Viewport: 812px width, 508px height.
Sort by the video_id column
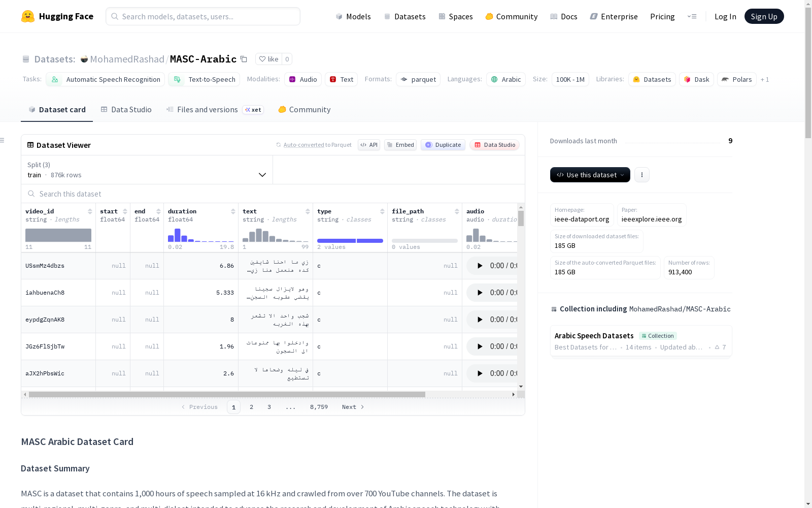90,211
